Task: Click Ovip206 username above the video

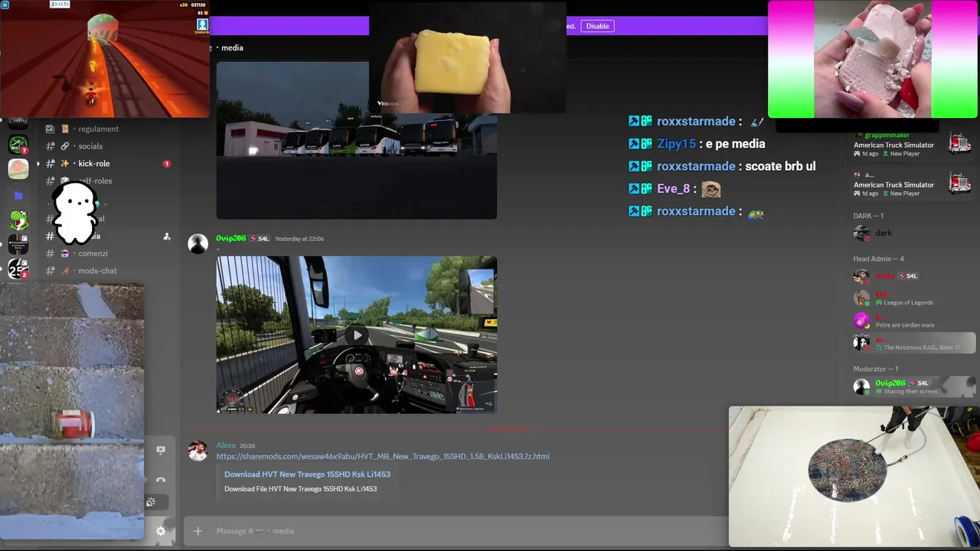Action: coord(230,239)
